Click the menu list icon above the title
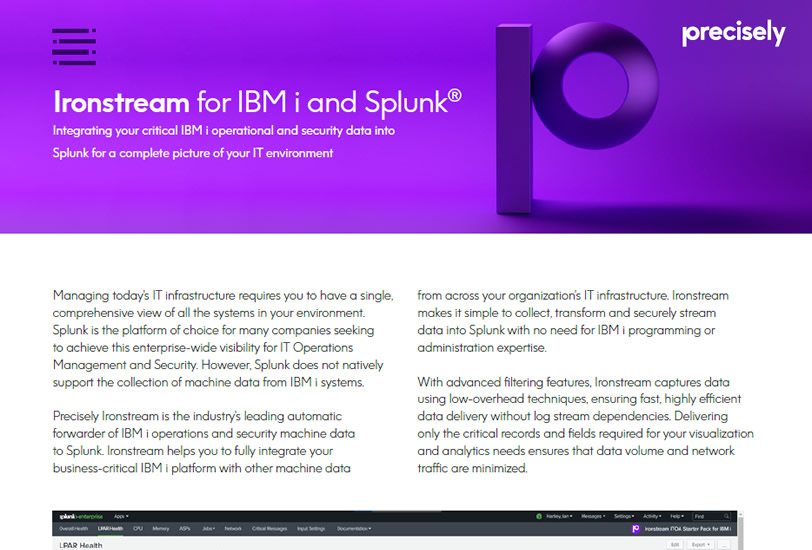Image resolution: width=812 pixels, height=550 pixels. [74, 47]
